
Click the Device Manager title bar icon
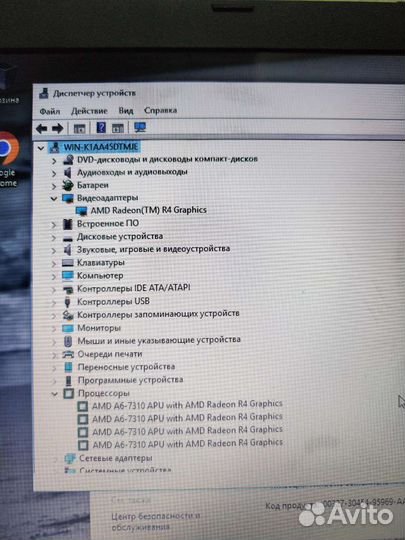tap(44, 93)
